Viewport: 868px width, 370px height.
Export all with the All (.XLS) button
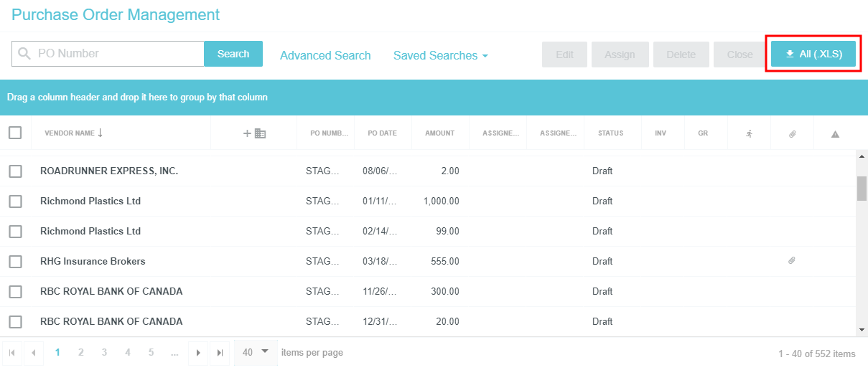813,54
